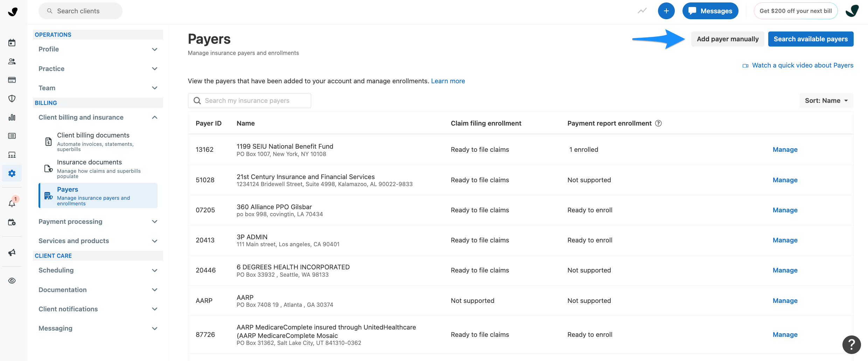Image resolution: width=868 pixels, height=361 pixels.
Task: Manage 1199 SEIU National Benefit Fund payer
Action: (785, 150)
